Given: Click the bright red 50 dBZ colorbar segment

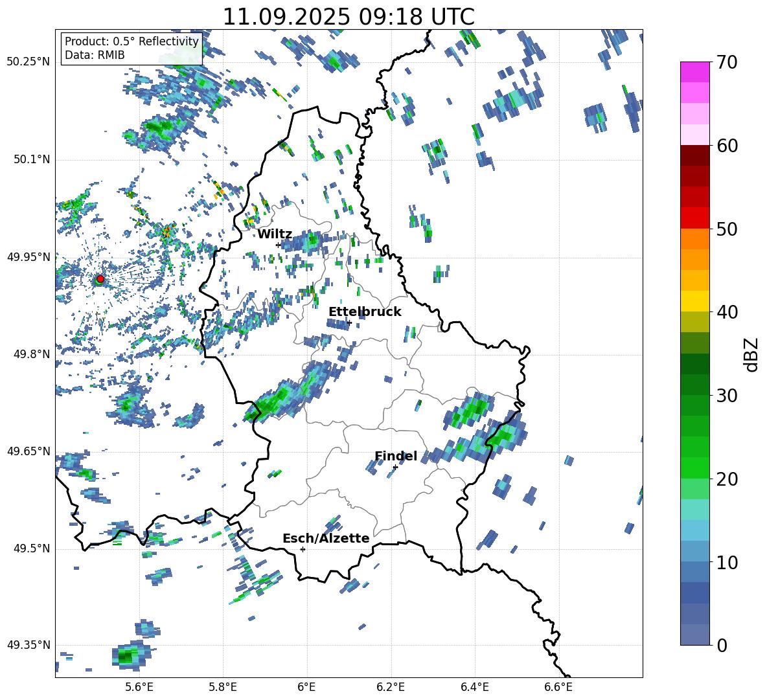Looking at the screenshot, I should tap(695, 218).
